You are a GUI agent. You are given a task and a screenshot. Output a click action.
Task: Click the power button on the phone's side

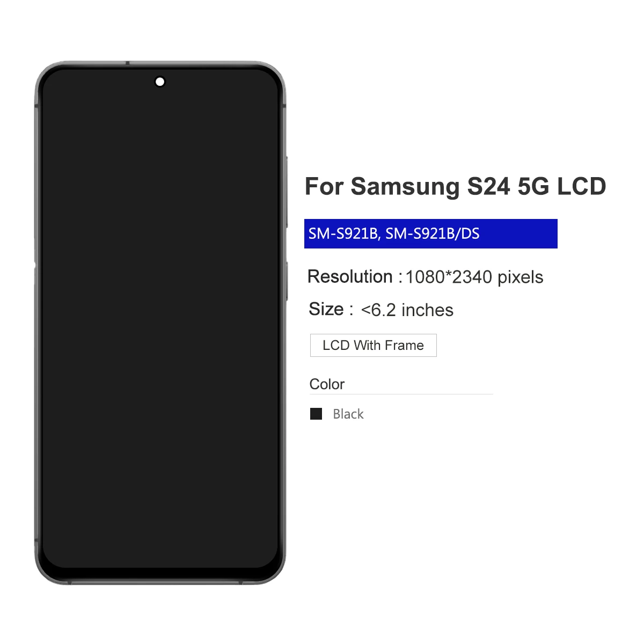287,281
